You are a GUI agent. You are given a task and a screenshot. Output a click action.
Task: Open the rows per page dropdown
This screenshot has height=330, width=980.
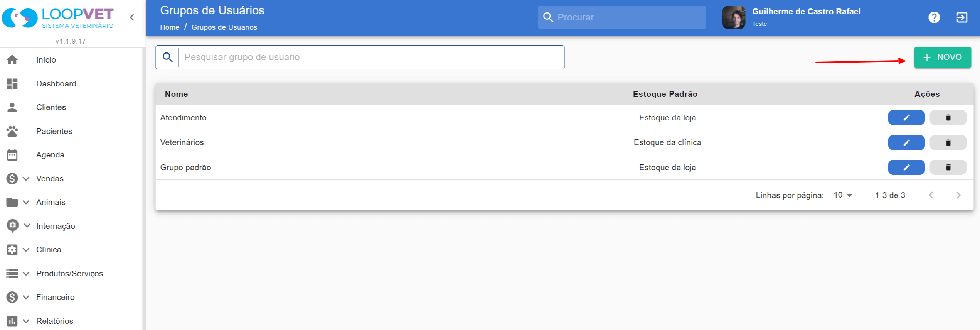click(x=842, y=195)
